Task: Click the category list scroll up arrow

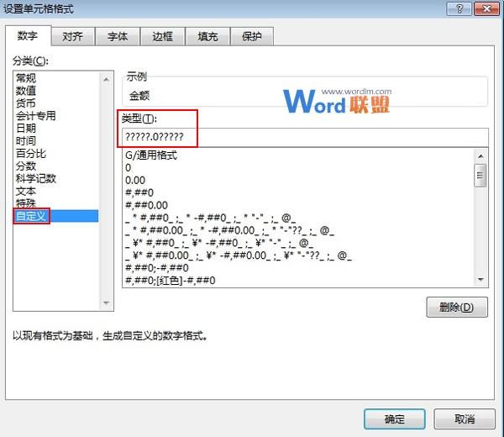Action: [x=107, y=79]
